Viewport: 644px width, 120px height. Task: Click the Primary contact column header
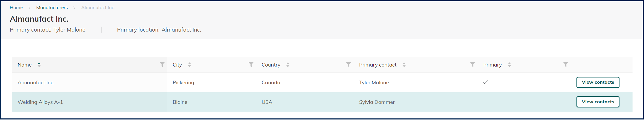click(378, 65)
